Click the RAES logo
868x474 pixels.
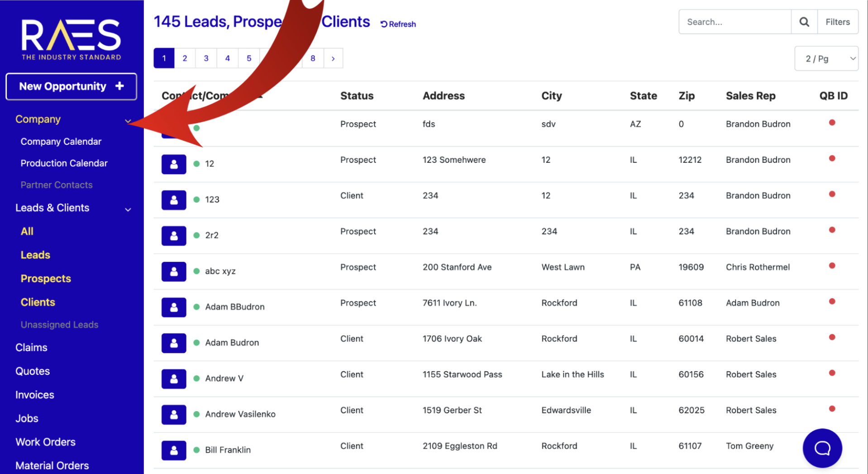(72, 39)
